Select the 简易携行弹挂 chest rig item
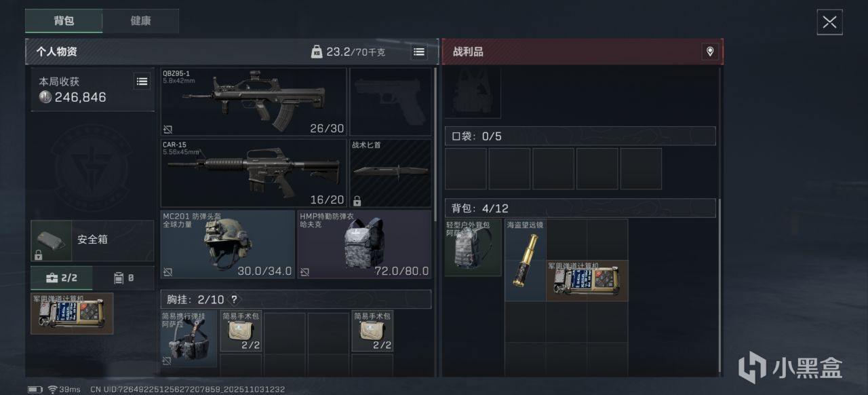This screenshot has width=868, height=395. [189, 339]
